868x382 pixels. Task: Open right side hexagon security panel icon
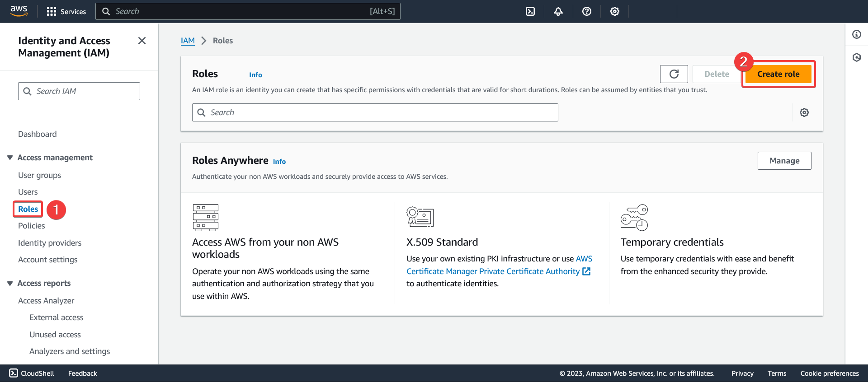click(x=857, y=57)
